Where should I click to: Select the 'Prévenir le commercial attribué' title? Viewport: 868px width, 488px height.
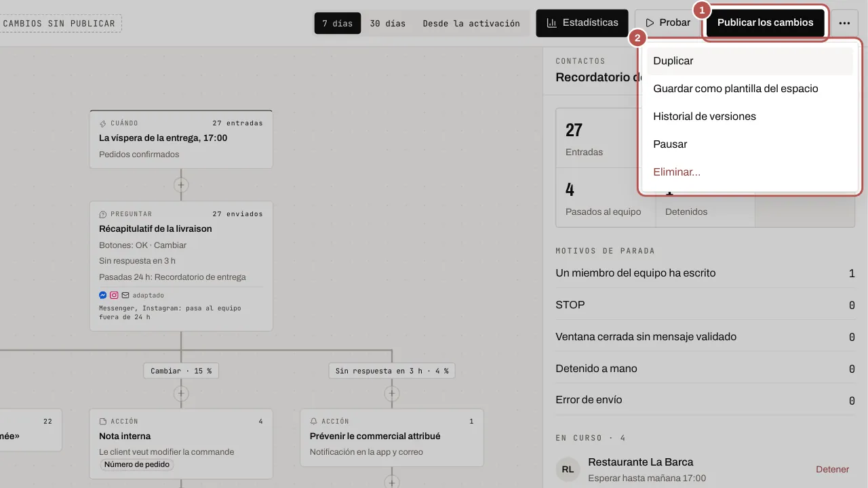point(375,436)
